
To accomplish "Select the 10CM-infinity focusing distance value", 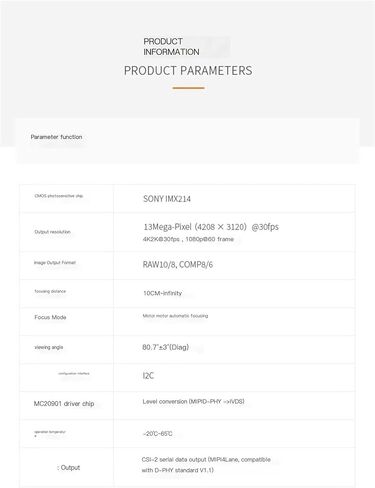I will coord(162,293).
